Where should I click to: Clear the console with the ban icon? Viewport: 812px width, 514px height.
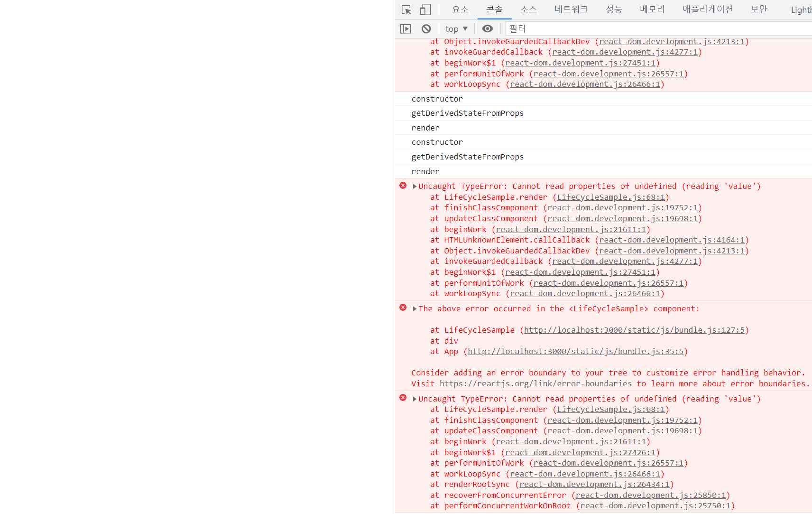tap(426, 29)
